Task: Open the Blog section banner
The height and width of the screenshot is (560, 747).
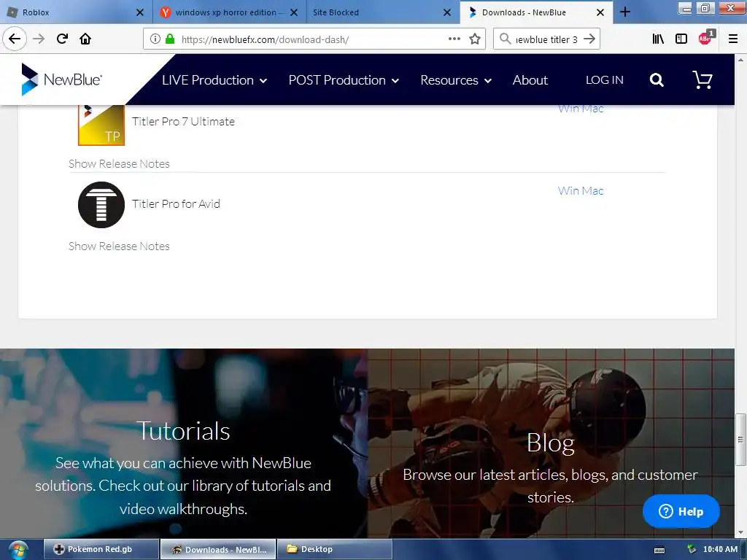Action: click(551, 443)
